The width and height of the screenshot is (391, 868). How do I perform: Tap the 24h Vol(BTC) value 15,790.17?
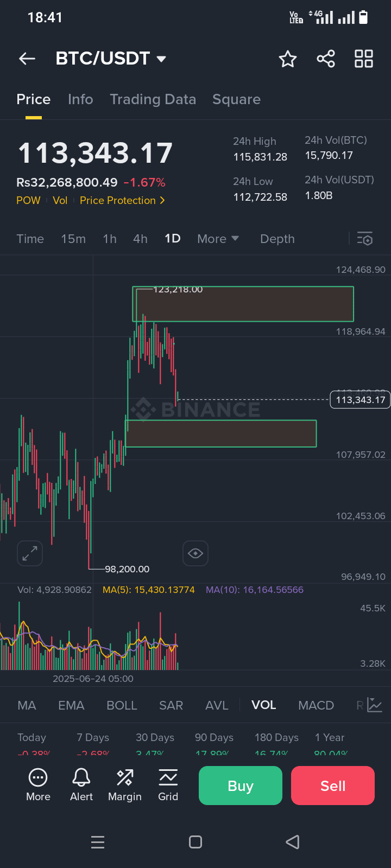(x=329, y=156)
